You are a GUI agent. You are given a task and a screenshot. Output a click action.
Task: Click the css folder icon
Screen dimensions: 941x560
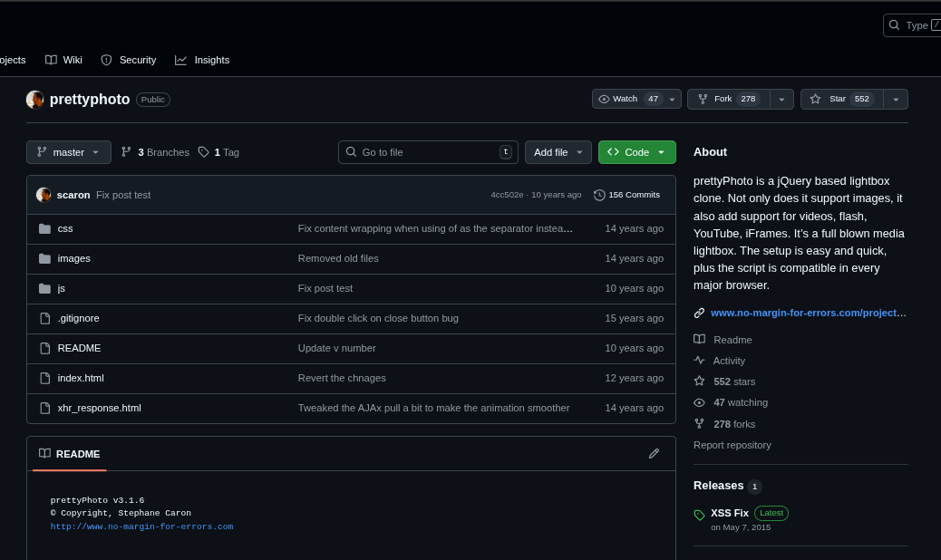44,228
